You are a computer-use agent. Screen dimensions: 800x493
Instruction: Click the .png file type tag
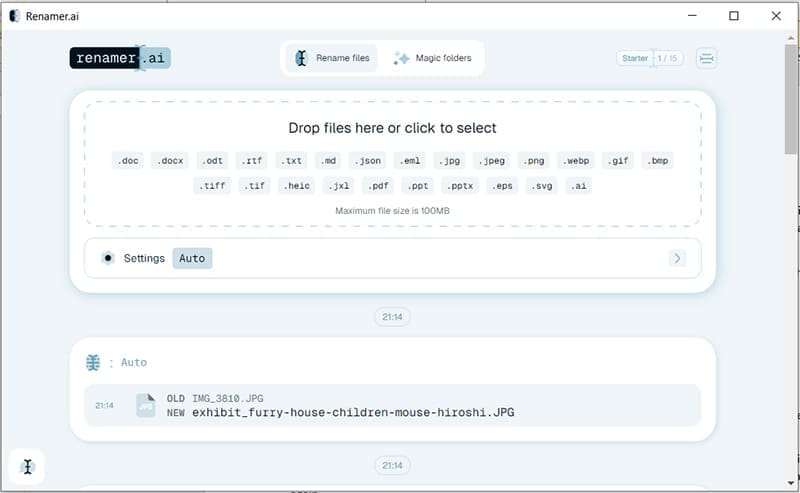534,161
